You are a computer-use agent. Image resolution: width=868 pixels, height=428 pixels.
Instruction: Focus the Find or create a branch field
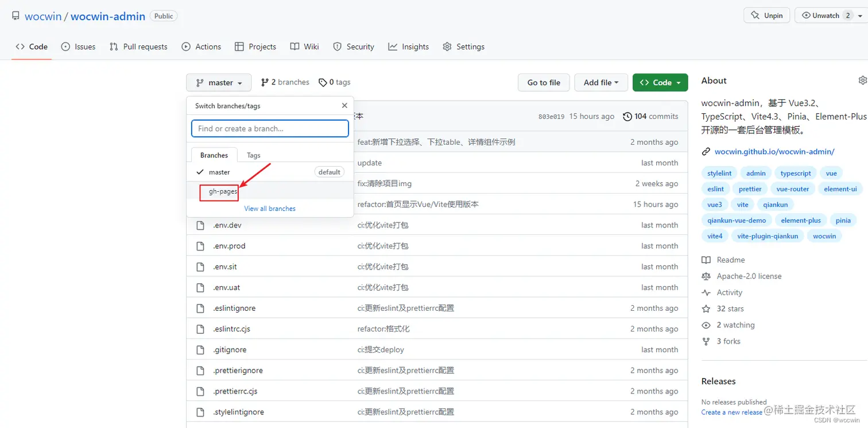pos(270,129)
